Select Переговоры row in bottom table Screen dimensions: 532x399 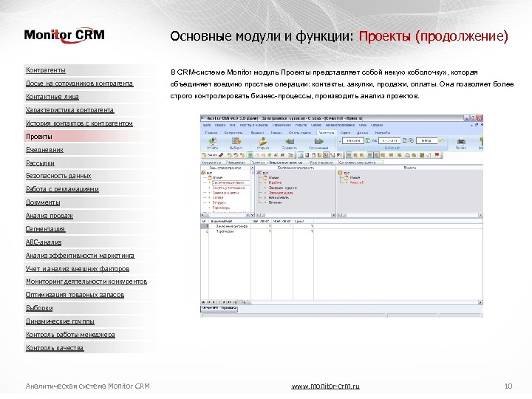point(258,231)
